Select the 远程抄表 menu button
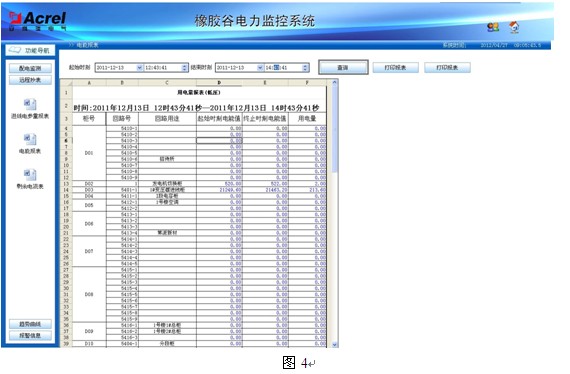 [x=30, y=80]
